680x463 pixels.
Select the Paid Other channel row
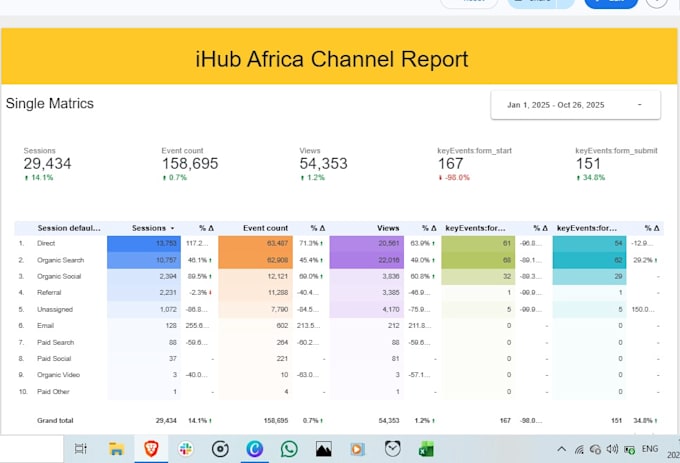click(339, 391)
